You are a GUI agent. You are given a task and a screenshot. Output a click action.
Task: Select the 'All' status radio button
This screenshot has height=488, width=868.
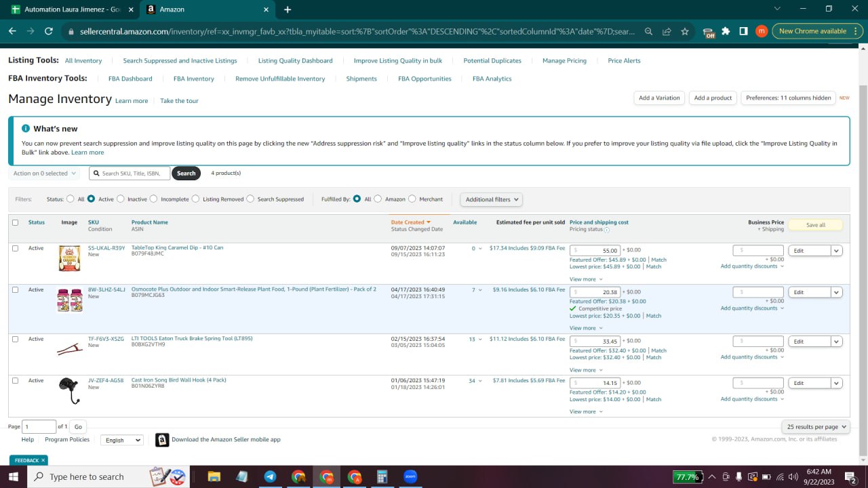coord(71,199)
